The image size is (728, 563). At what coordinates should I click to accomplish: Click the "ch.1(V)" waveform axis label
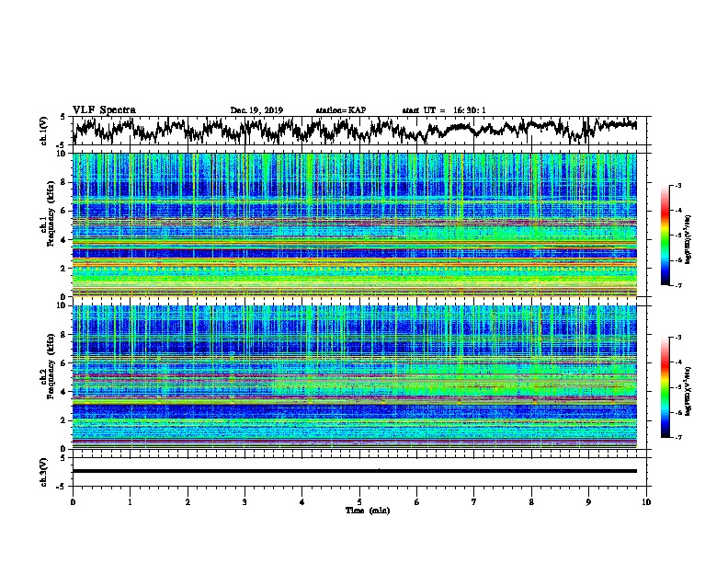click(44, 131)
